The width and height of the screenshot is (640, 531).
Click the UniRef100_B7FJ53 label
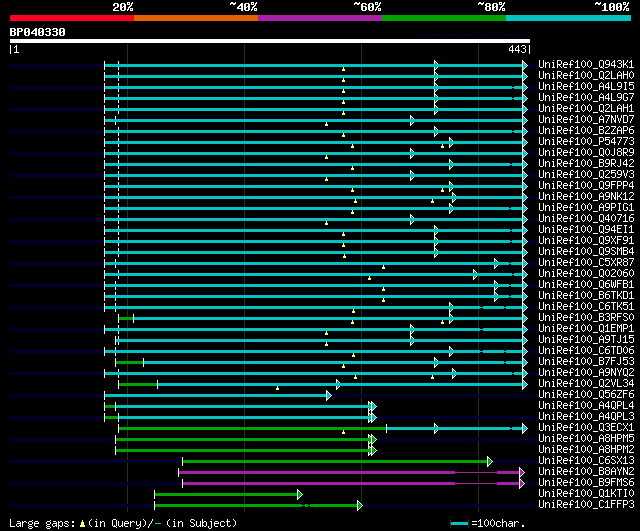point(586,362)
